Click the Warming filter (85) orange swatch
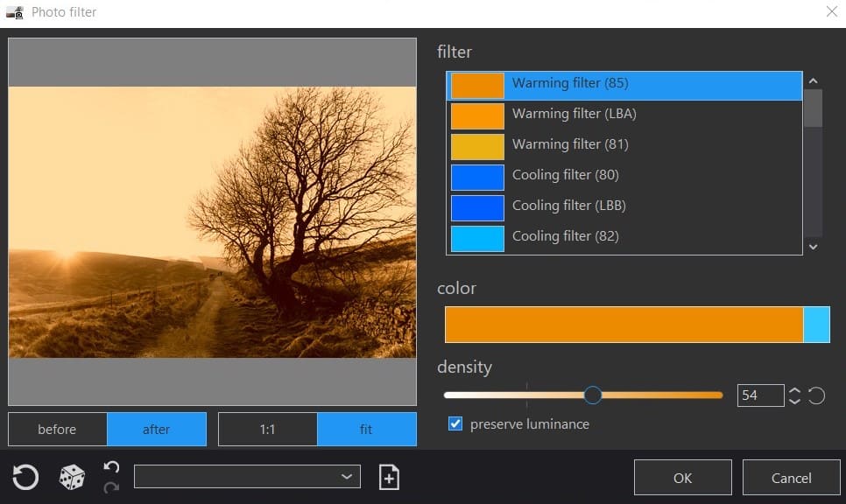The image size is (846, 504). tap(477, 86)
